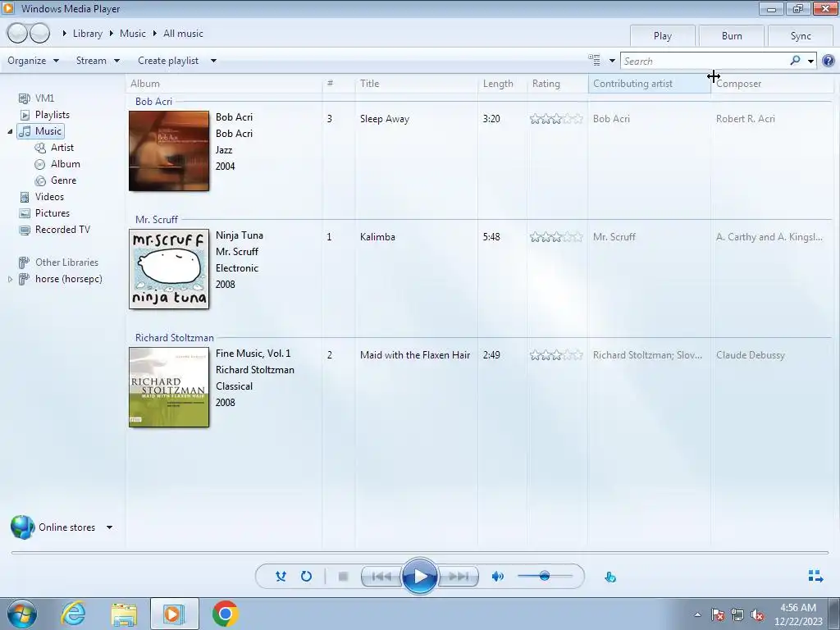
Task: Select Maid with the Flaxen Hair track
Action: pyautogui.click(x=414, y=354)
